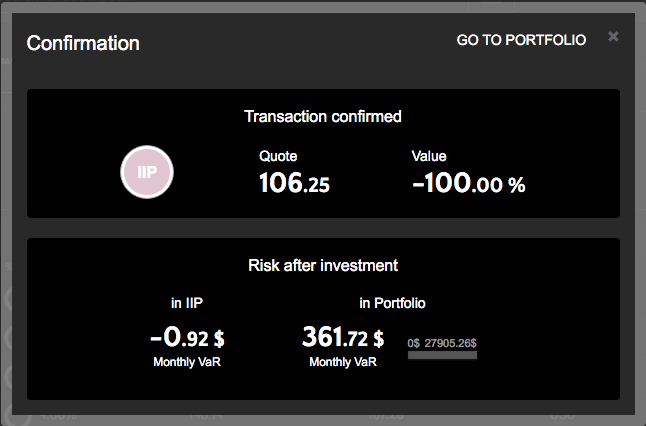
Task: Click the 106.25 quote value
Action: point(294,183)
